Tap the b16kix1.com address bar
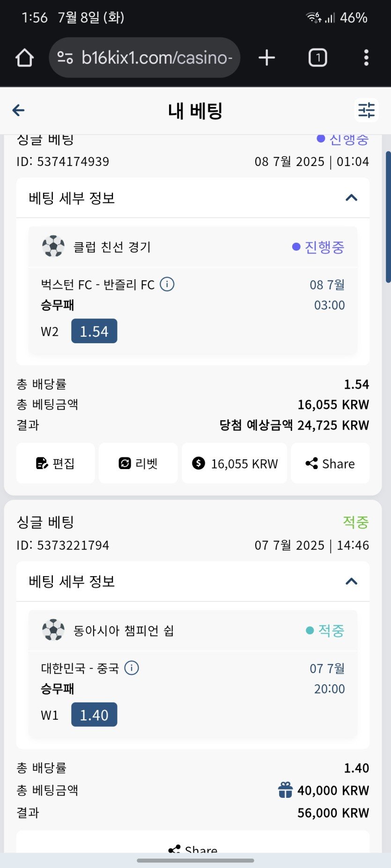391x868 pixels. point(156,58)
